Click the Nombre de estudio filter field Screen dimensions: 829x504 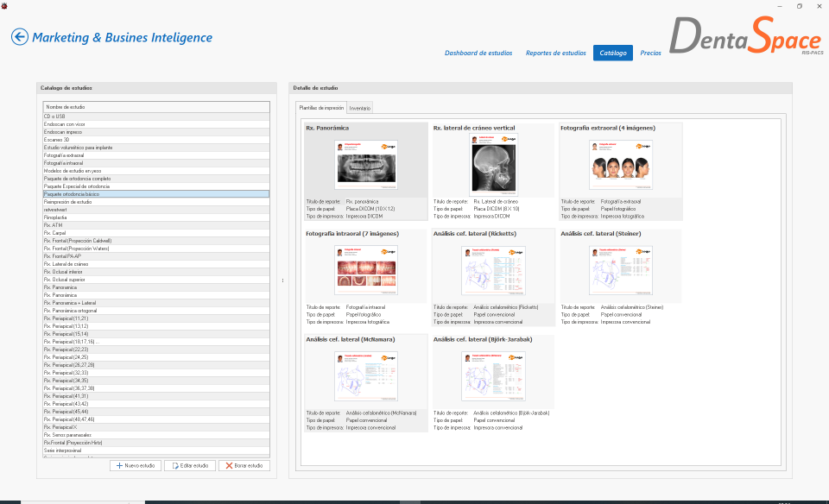click(x=155, y=106)
